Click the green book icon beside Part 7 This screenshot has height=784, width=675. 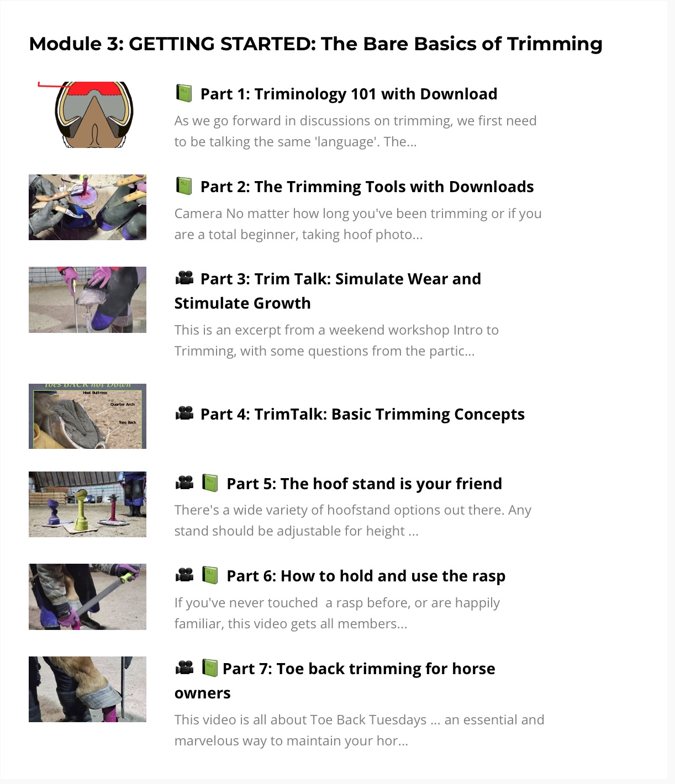pos(210,668)
